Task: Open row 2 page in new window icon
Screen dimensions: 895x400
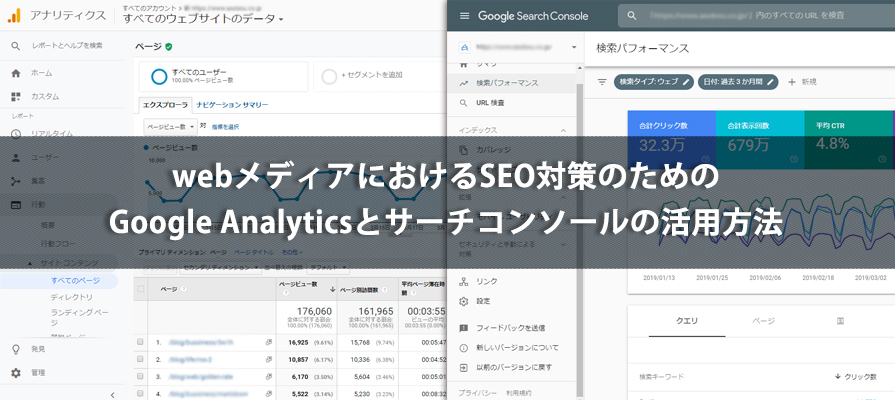Action: point(268,359)
